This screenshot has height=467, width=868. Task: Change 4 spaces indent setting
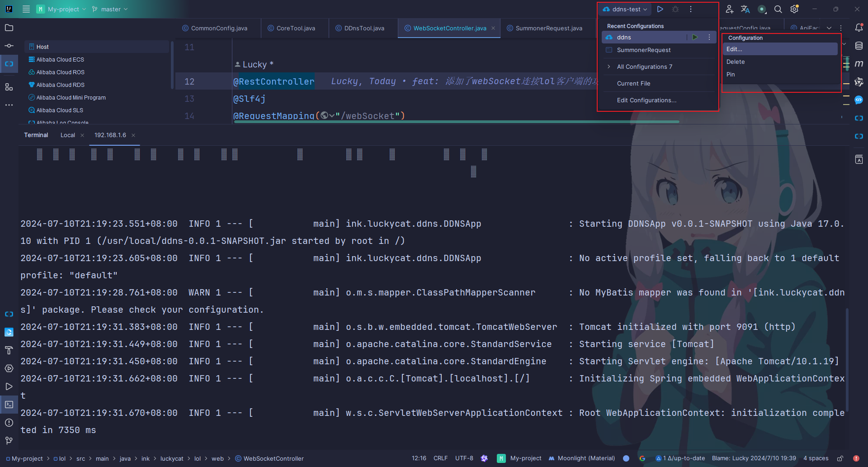click(x=816, y=458)
